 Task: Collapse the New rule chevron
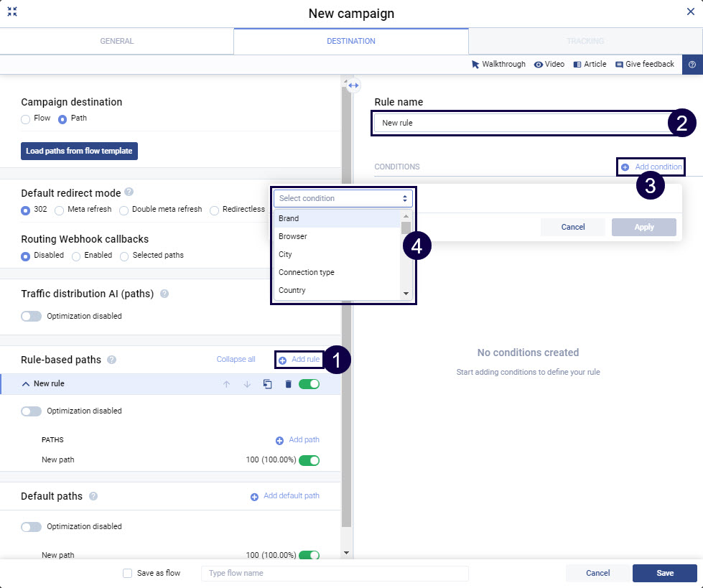pos(26,384)
